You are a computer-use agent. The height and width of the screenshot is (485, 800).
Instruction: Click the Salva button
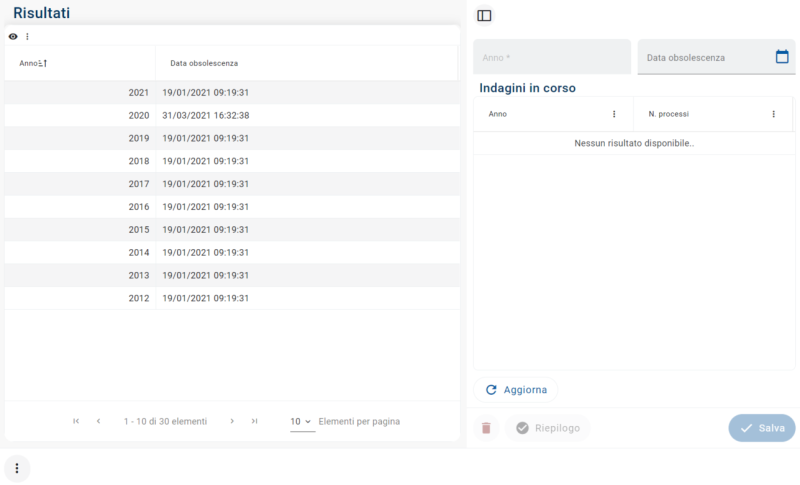click(762, 428)
